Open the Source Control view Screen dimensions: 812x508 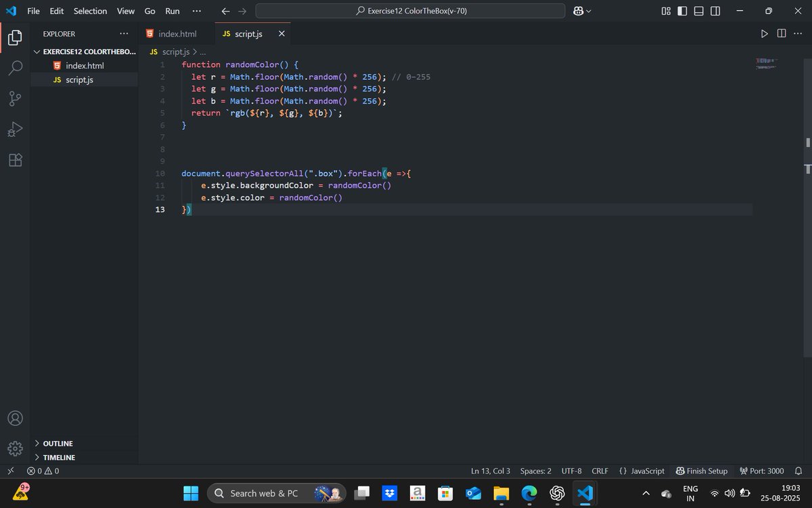coord(15,99)
